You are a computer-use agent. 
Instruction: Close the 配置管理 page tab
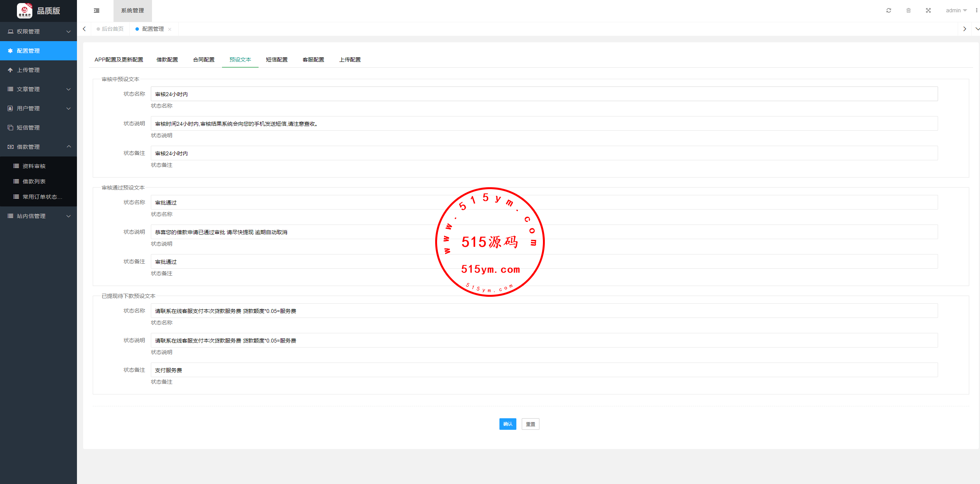click(x=170, y=29)
